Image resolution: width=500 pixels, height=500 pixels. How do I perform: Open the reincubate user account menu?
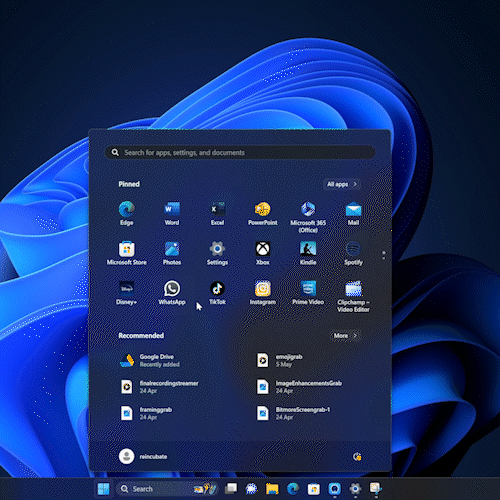pyautogui.click(x=143, y=456)
